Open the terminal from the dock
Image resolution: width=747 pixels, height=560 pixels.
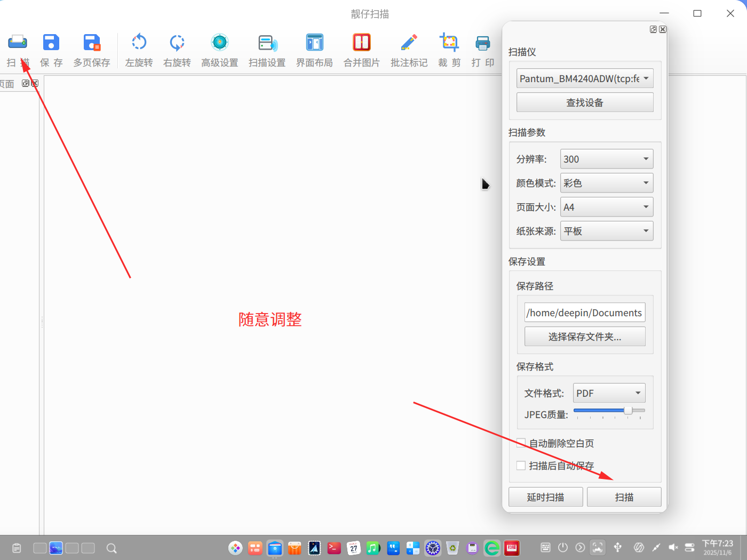pos(334,548)
